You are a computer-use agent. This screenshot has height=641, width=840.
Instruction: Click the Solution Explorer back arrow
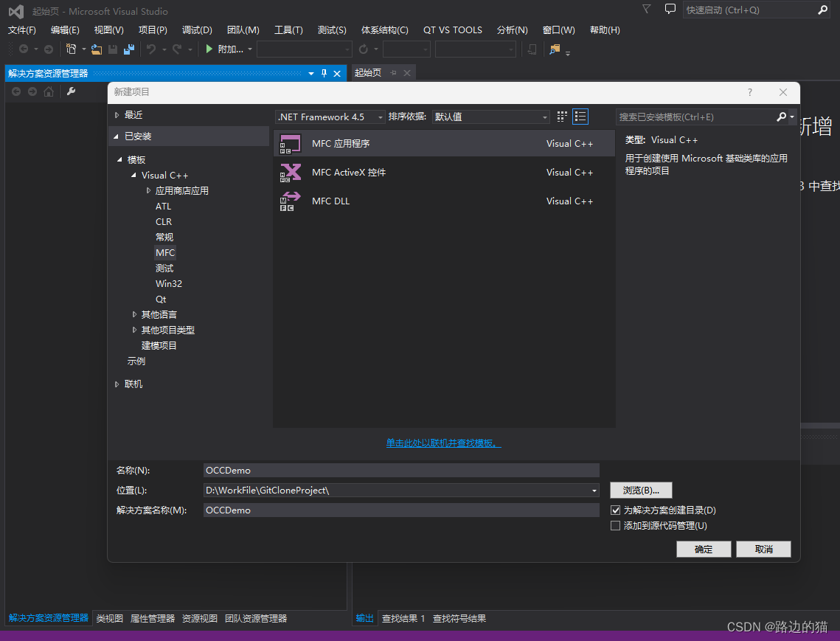coord(16,91)
